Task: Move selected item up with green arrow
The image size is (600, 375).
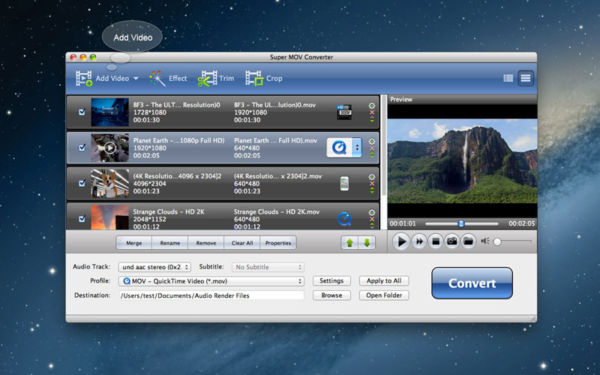Action: [349, 243]
